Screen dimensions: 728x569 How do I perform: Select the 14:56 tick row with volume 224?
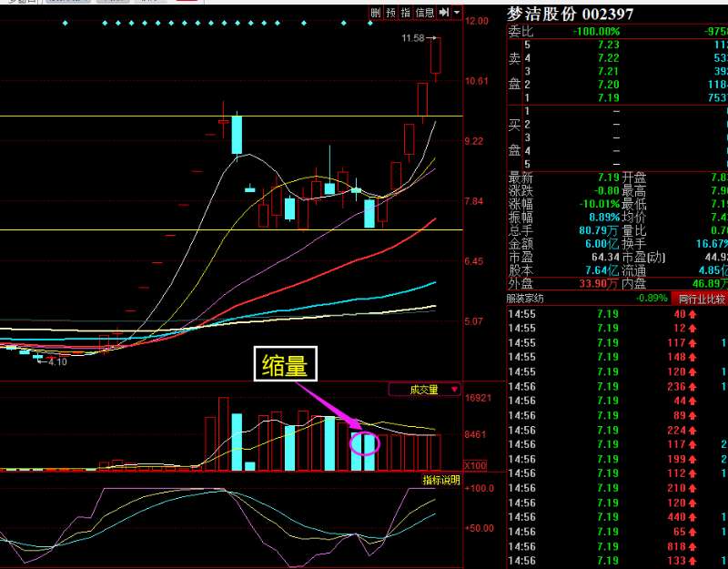click(618, 431)
